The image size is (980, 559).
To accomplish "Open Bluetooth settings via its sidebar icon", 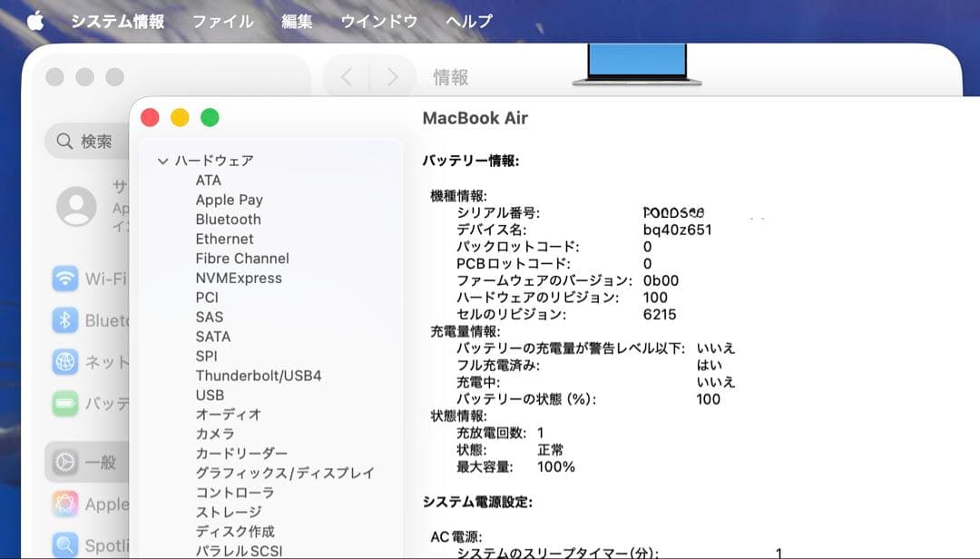I will click(66, 320).
